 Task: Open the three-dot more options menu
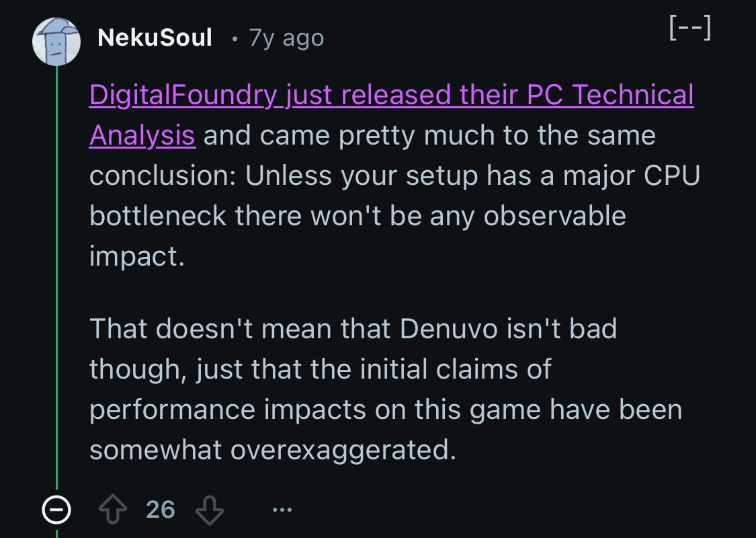click(x=282, y=510)
